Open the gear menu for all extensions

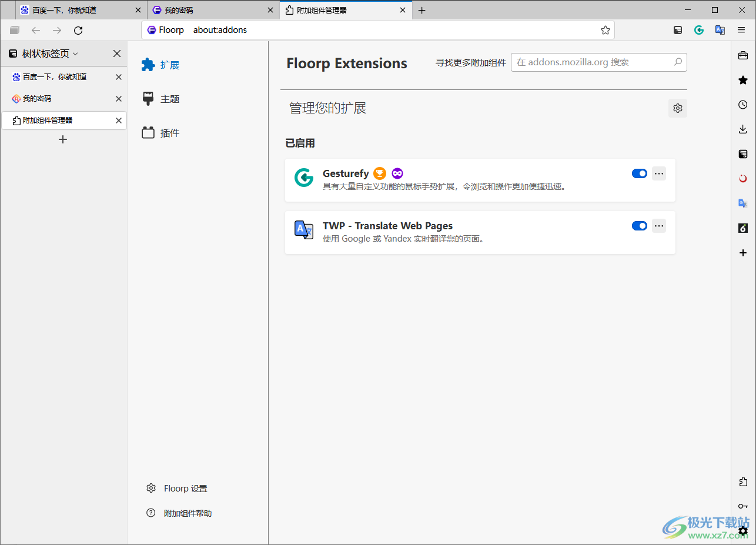click(677, 108)
